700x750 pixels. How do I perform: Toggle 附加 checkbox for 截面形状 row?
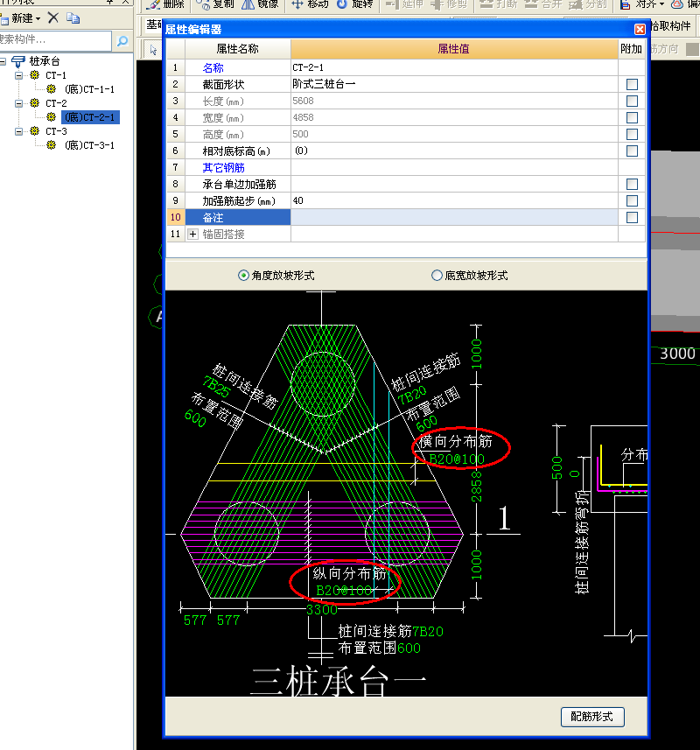click(632, 85)
